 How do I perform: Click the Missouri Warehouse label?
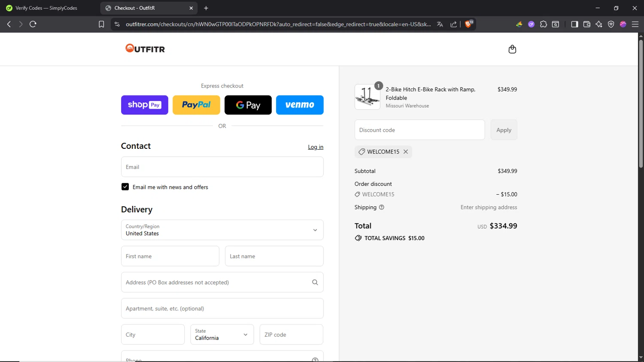pos(407,106)
